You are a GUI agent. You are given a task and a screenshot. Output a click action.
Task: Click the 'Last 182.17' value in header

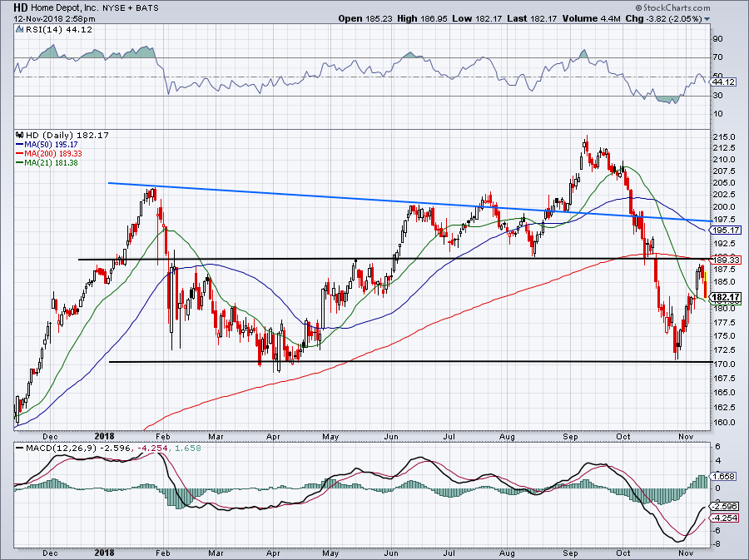click(532, 18)
